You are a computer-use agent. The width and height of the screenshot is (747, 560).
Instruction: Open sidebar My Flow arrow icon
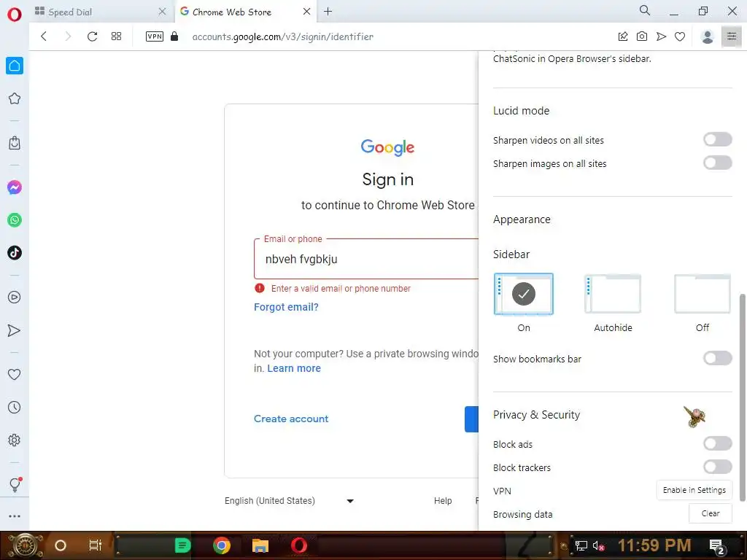[x=15, y=330]
